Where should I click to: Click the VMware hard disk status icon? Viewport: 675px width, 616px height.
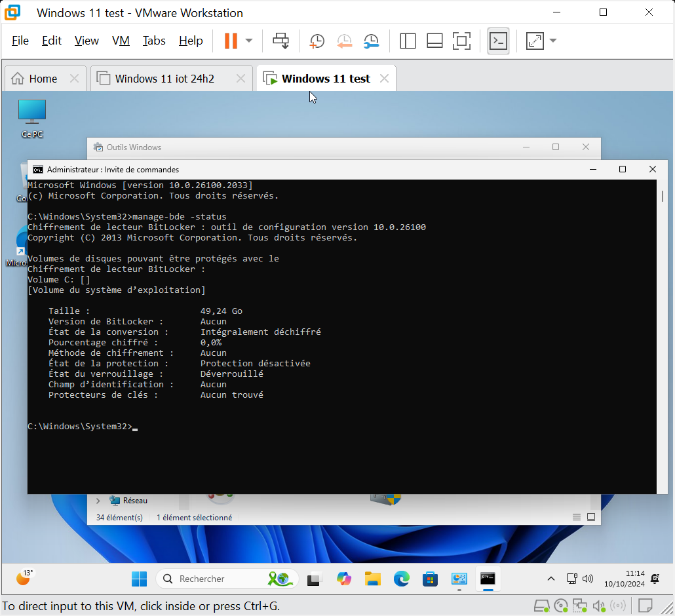[x=541, y=606]
